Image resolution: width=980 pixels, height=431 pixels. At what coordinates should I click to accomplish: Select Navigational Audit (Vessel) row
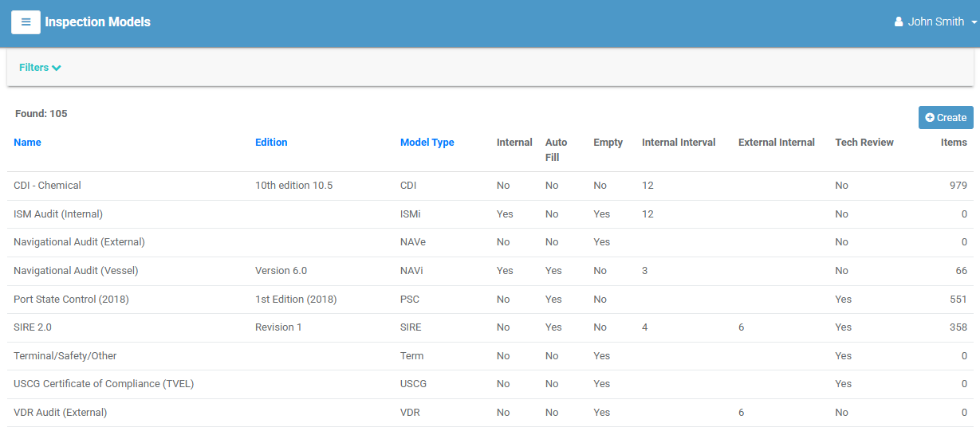pos(490,271)
